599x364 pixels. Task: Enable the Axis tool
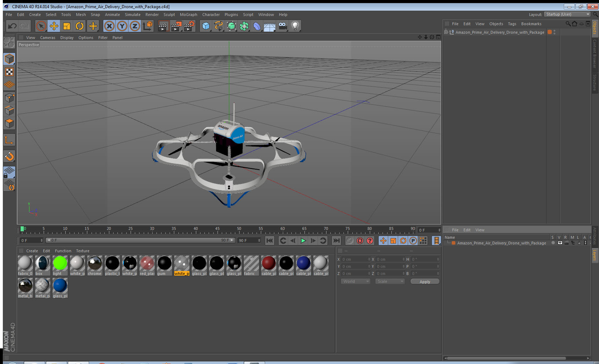pyautogui.click(x=9, y=140)
